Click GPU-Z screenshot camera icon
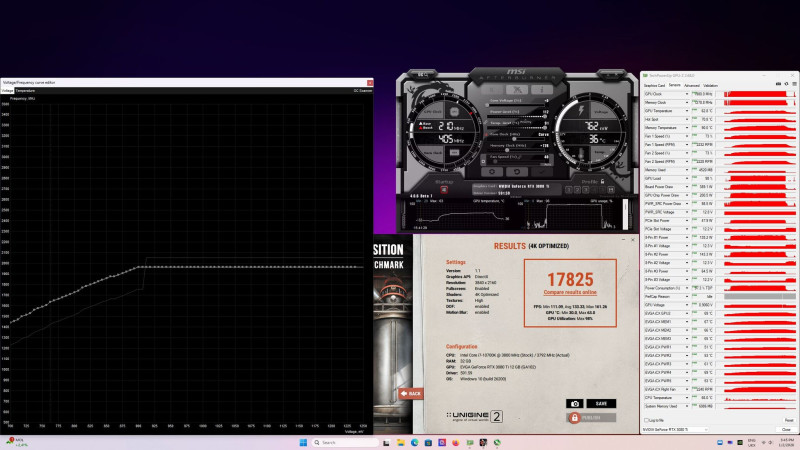The image size is (800, 450). coord(778,84)
